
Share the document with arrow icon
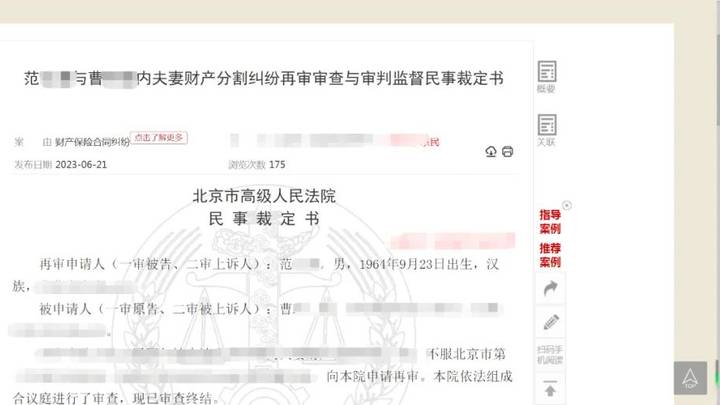[x=550, y=288]
